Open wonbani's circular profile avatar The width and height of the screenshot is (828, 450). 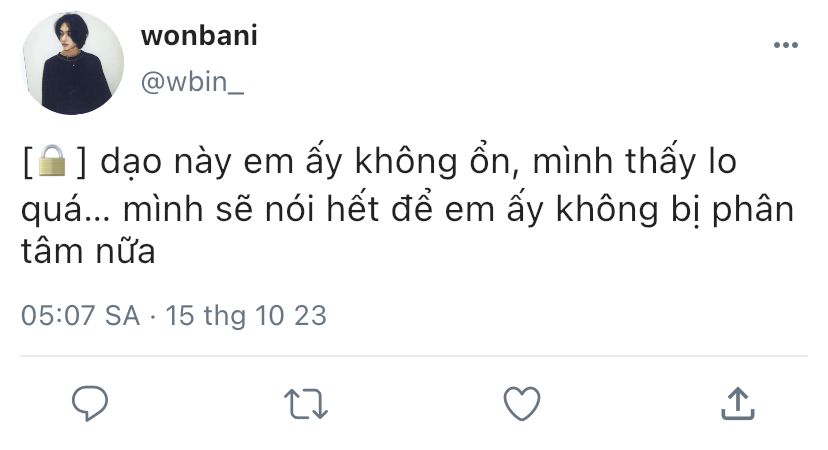(73, 63)
